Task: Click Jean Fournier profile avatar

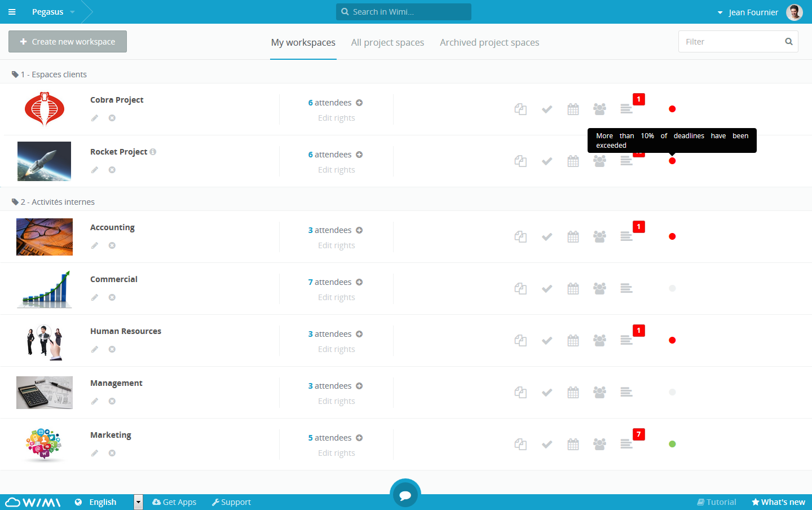Action: click(795, 12)
